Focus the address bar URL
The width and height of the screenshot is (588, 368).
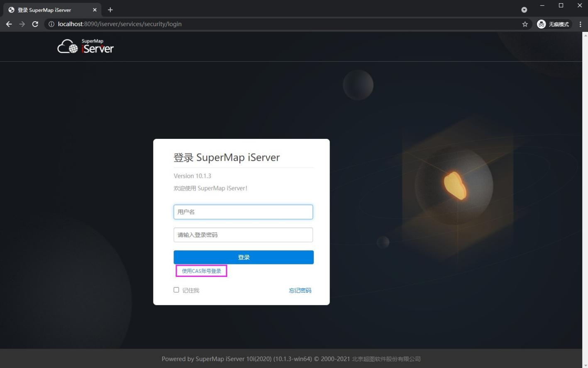[120, 24]
